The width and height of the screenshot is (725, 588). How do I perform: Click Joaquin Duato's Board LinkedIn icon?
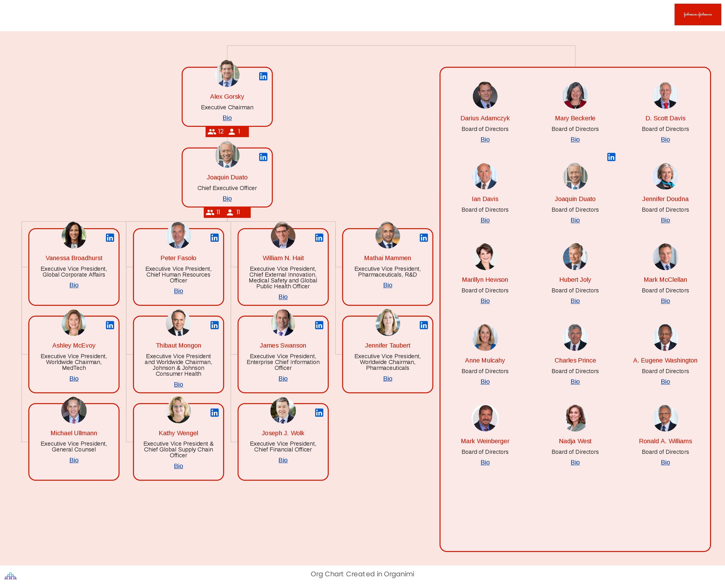tap(612, 157)
